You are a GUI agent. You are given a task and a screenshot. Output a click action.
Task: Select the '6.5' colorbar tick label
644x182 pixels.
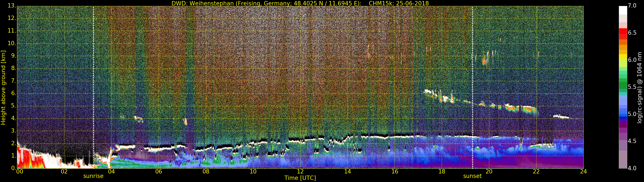click(632, 33)
